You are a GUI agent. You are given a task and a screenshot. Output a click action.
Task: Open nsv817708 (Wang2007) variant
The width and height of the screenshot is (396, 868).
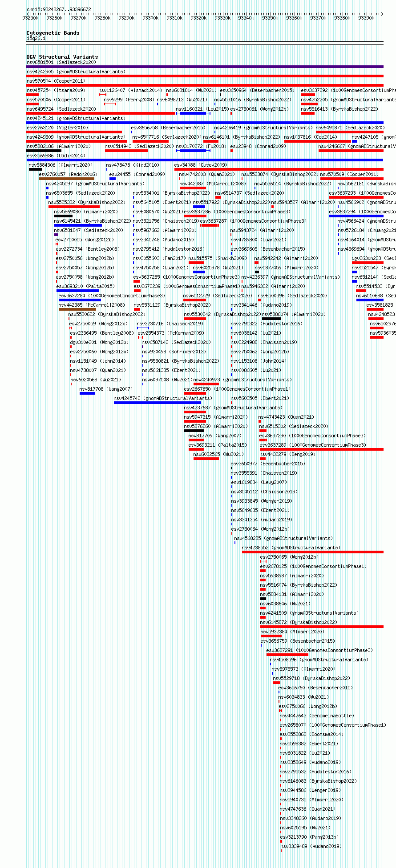[x=106, y=389]
